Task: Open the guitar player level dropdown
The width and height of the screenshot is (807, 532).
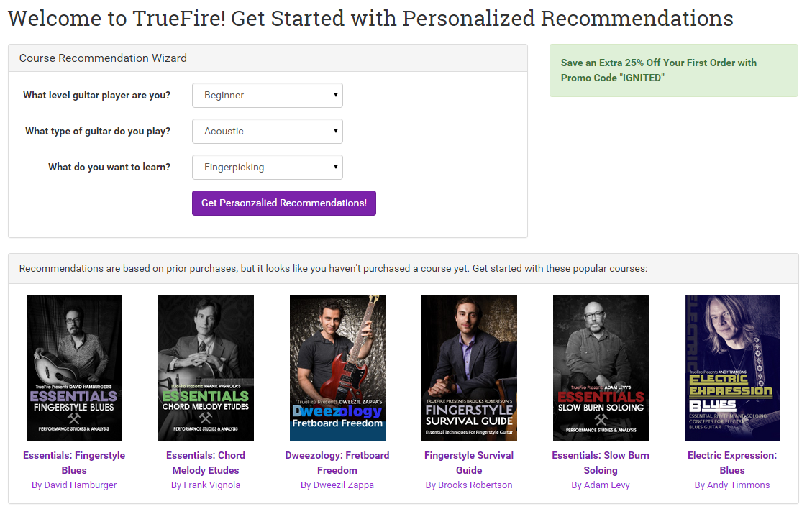Action: [x=267, y=95]
